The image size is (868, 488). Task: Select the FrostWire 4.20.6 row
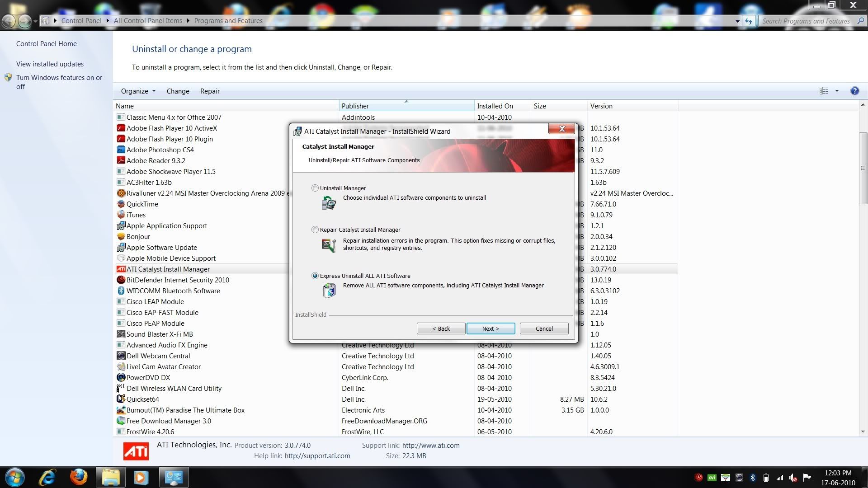click(x=396, y=432)
